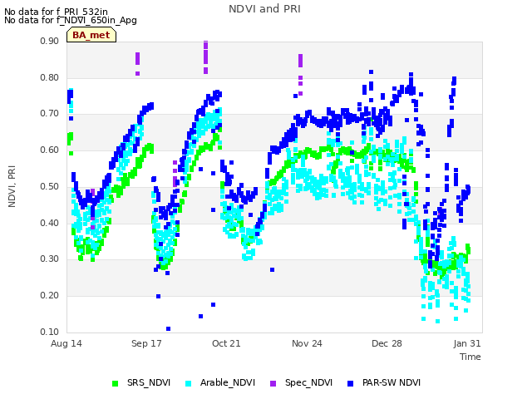Click the Nov 24 x-axis tick label

click(x=307, y=343)
